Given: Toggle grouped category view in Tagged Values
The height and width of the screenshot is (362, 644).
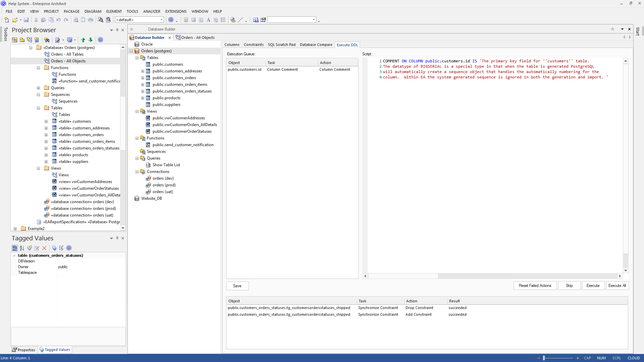Looking at the screenshot, I should [x=15, y=248].
